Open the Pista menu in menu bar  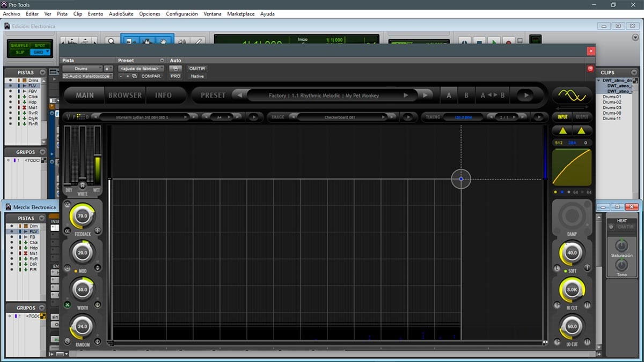62,14
